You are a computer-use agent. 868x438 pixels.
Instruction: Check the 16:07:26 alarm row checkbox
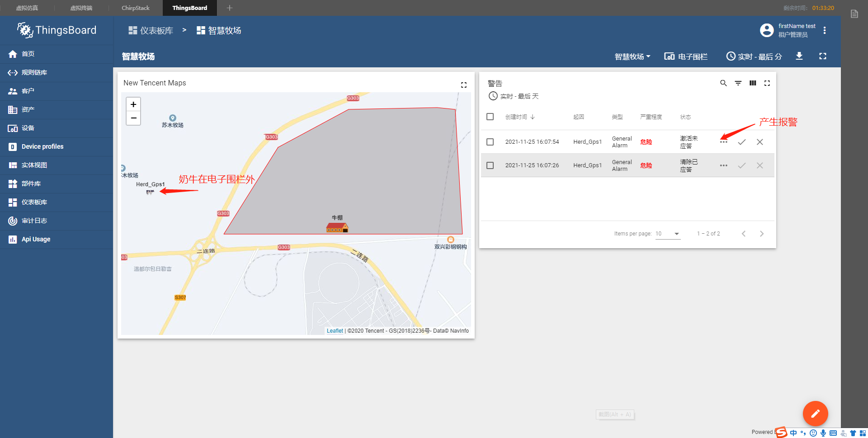[x=490, y=165]
